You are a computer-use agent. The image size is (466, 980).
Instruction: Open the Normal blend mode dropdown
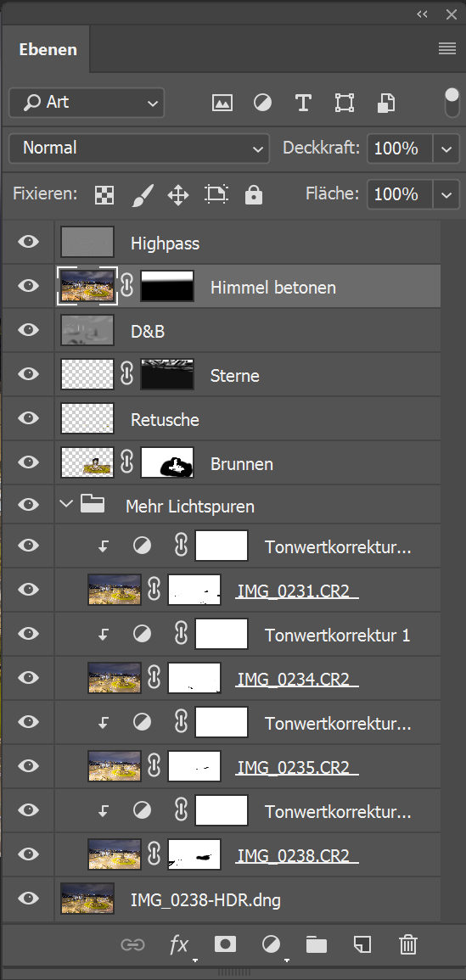[x=139, y=148]
